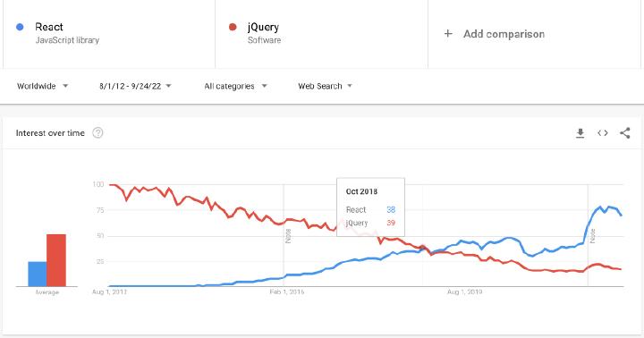
Task: Open the Web Search type dropdown
Action: coord(325,86)
